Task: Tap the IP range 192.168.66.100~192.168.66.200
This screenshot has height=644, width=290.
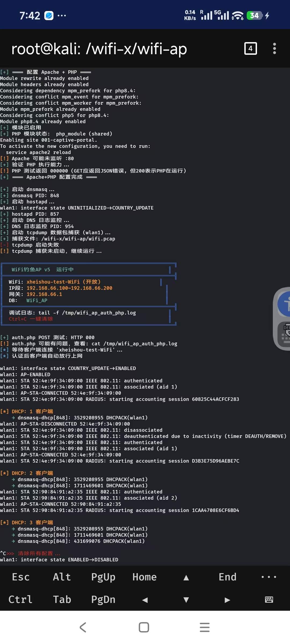Action: [x=69, y=288]
